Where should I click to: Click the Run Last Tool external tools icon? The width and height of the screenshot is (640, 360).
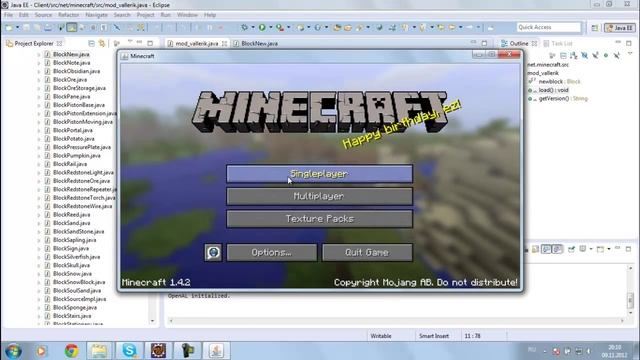(280, 27)
